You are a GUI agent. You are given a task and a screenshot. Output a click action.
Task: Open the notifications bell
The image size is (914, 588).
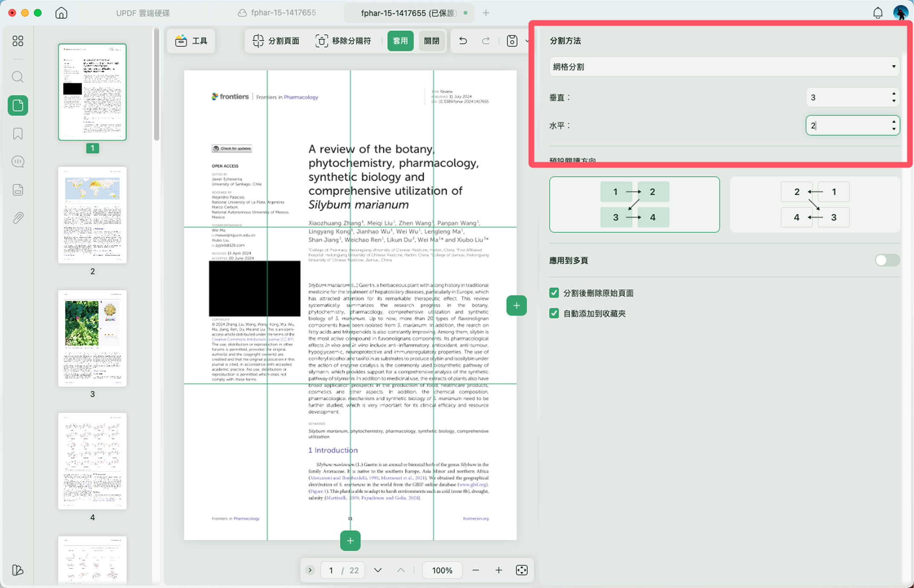click(877, 13)
